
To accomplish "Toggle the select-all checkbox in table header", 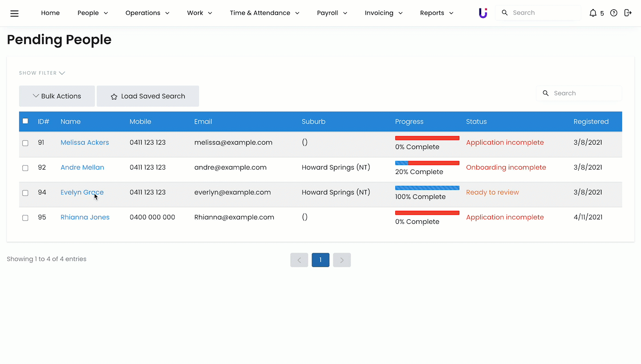I will click(x=25, y=121).
